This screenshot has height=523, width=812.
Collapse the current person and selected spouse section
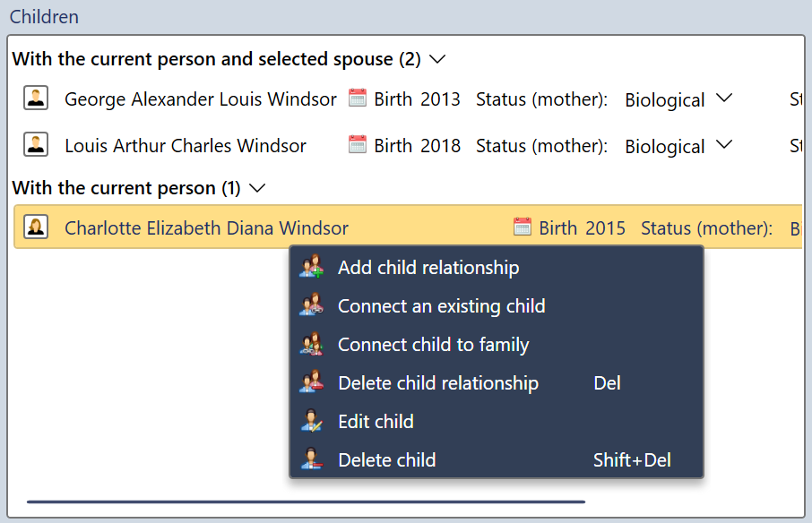437,59
